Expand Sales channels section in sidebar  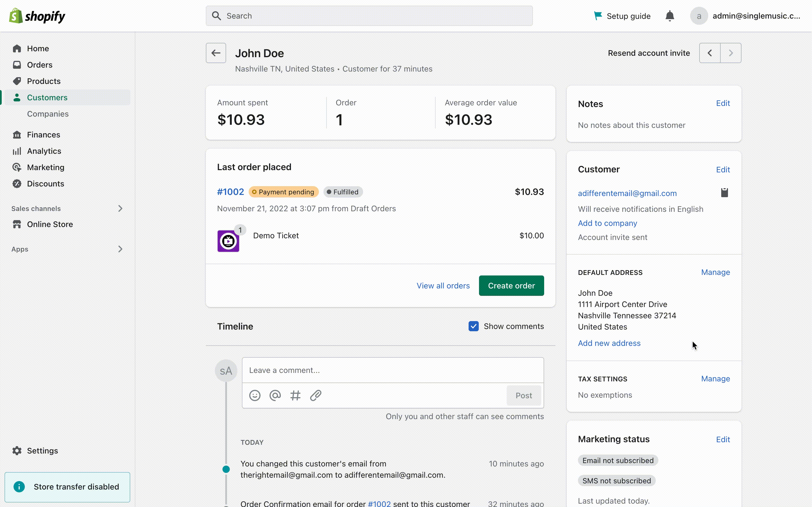point(120,208)
